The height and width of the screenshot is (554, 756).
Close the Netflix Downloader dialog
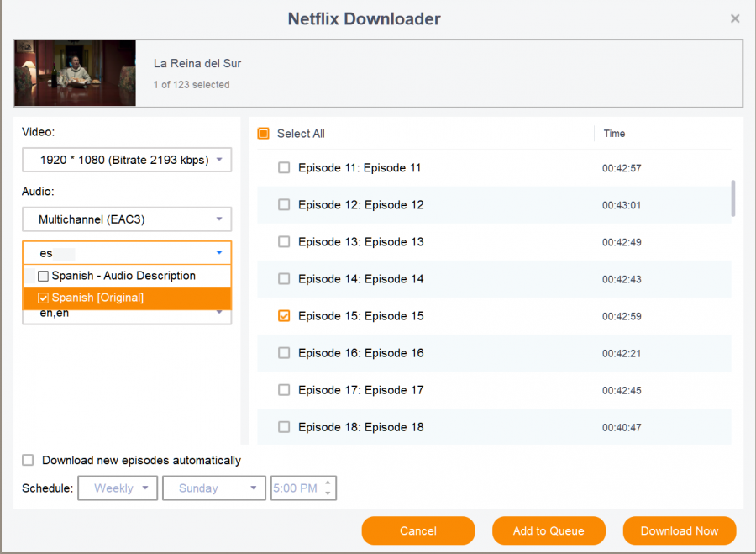click(735, 18)
